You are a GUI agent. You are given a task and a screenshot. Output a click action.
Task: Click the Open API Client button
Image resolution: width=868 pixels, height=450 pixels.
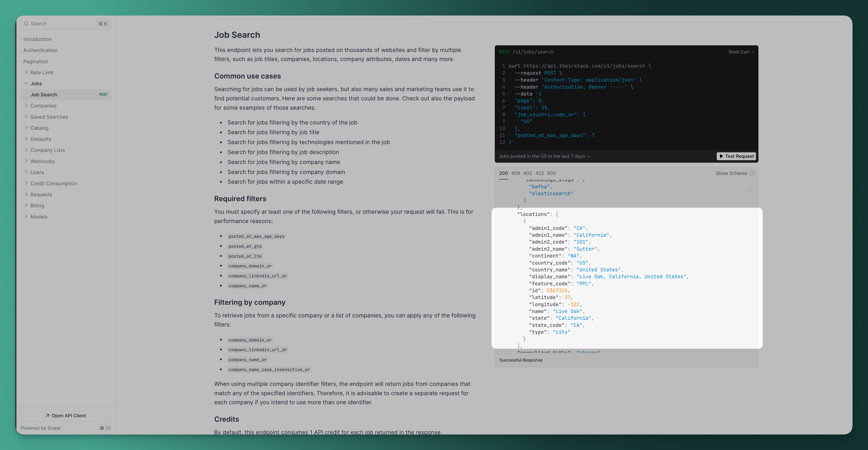coord(66,416)
